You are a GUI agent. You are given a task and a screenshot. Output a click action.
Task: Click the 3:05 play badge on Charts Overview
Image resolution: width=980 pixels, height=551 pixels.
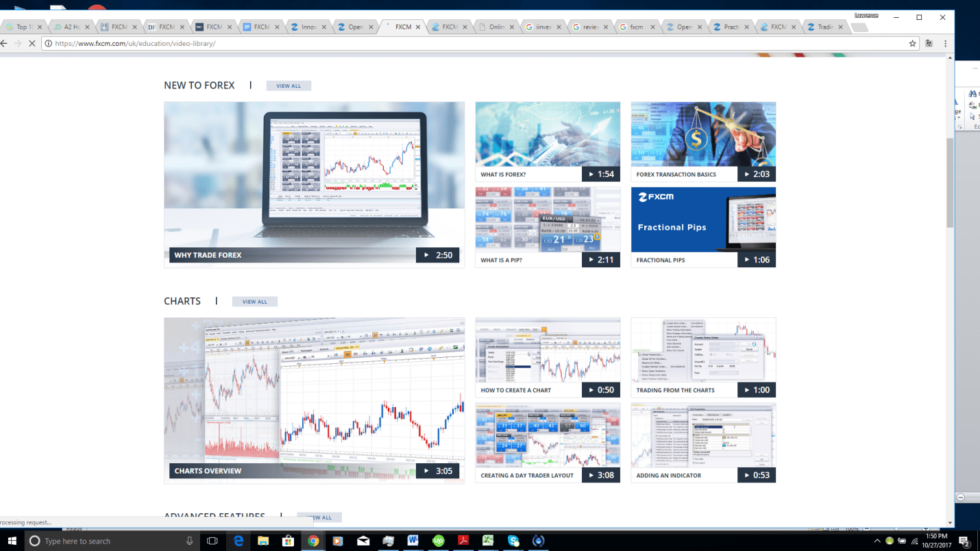coord(437,471)
